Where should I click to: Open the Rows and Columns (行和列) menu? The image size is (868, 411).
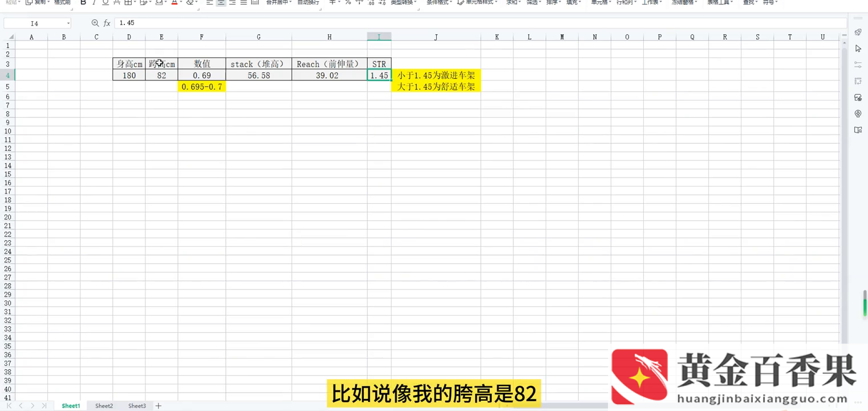point(626,2)
